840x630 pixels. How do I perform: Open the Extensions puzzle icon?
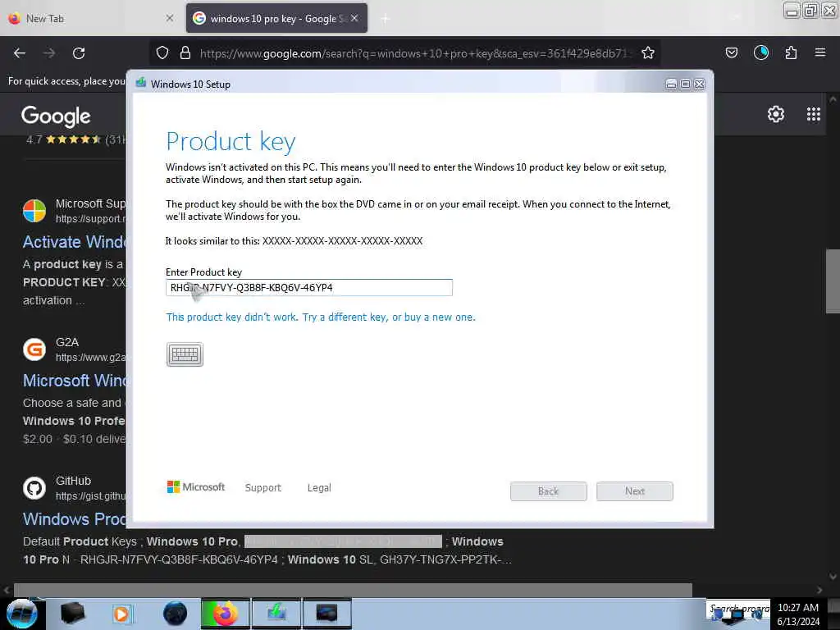[791, 52]
